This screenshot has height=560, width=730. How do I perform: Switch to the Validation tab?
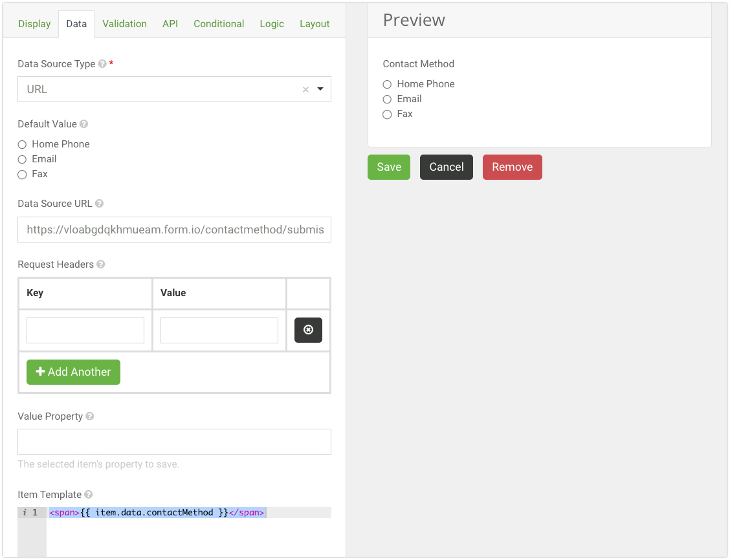click(124, 24)
